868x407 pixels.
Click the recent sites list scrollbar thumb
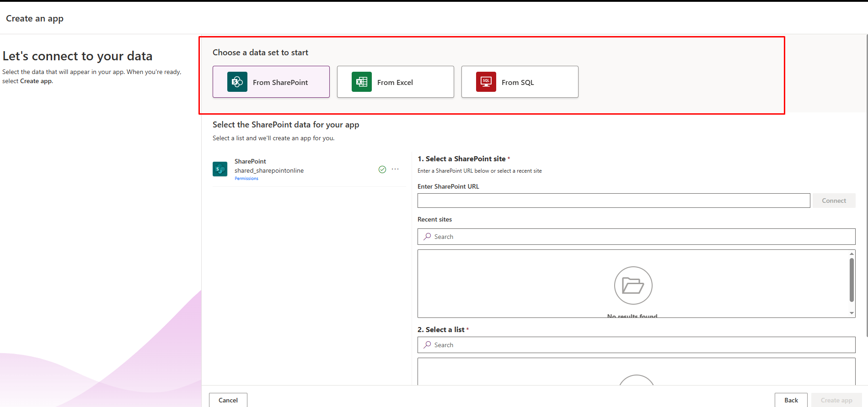[852, 280]
